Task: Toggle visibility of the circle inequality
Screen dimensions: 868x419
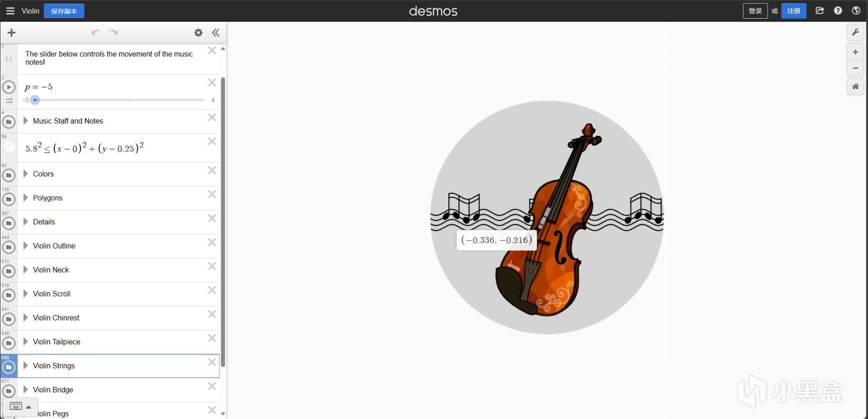Action: (x=9, y=146)
